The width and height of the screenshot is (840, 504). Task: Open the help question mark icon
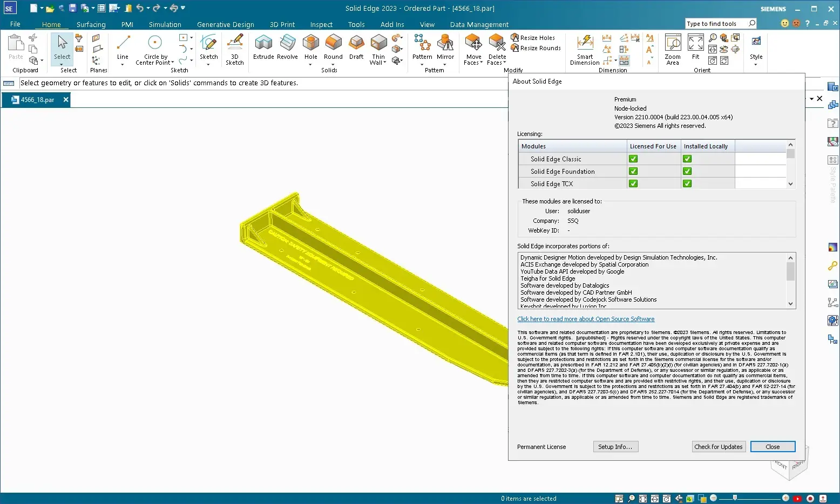(x=808, y=23)
